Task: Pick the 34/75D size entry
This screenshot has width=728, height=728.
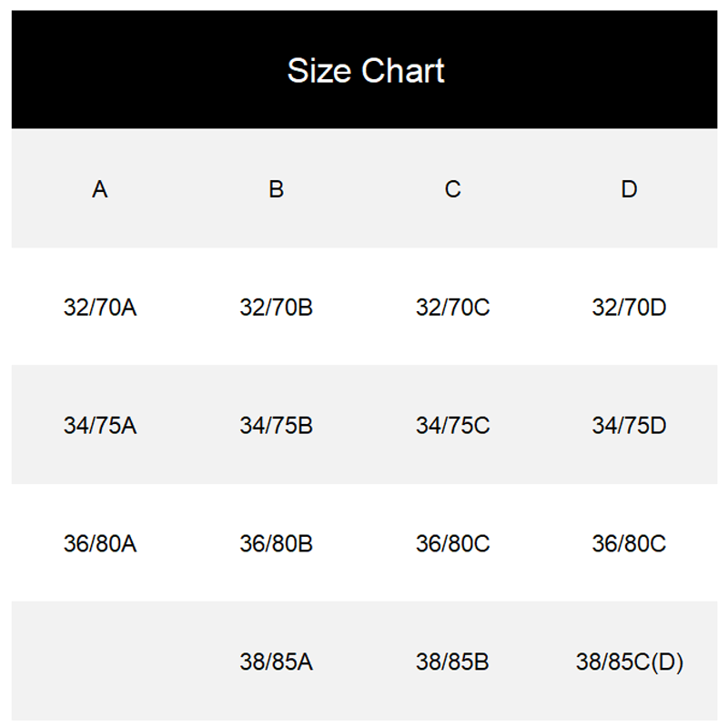Action: point(629,425)
